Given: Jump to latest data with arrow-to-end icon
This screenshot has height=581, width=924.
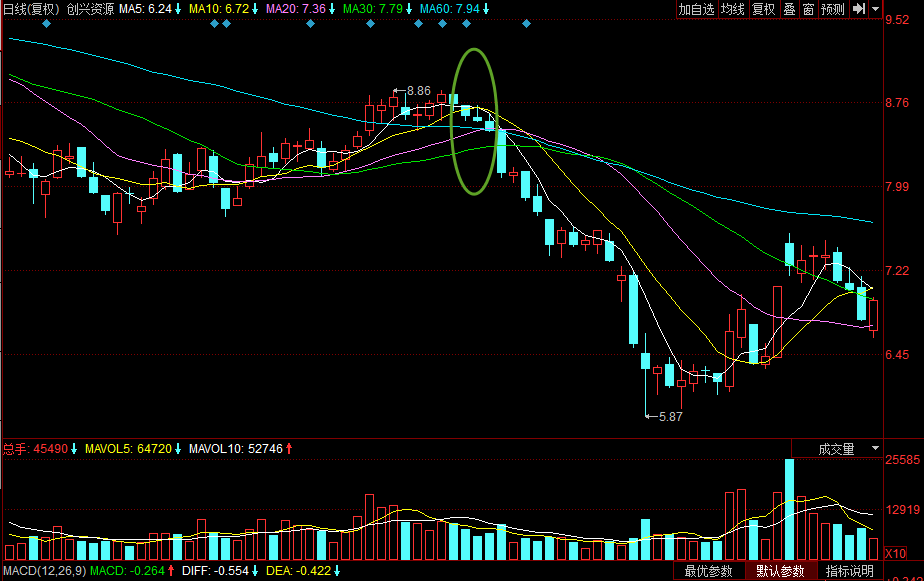Looking at the screenshot, I should click(860, 9).
